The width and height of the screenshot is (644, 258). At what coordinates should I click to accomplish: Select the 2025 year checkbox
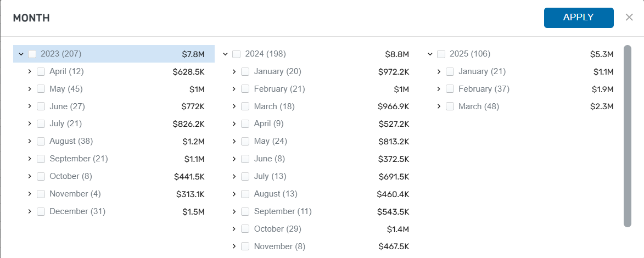pyautogui.click(x=441, y=54)
